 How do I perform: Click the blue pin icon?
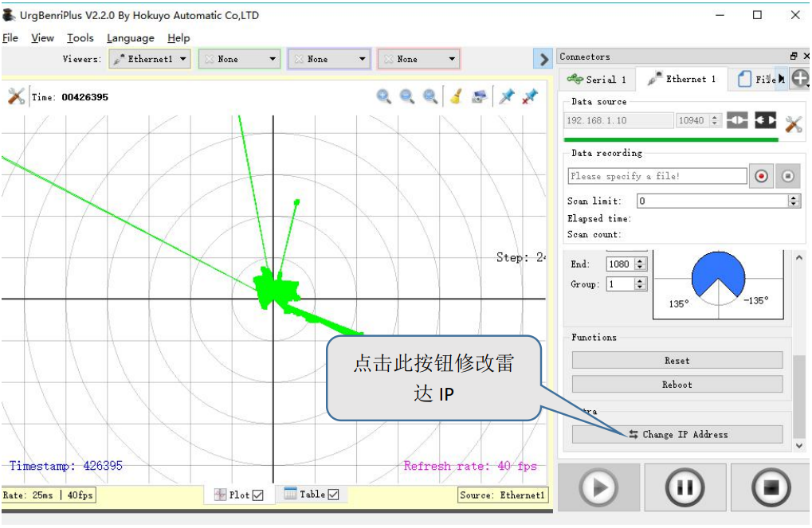click(507, 96)
